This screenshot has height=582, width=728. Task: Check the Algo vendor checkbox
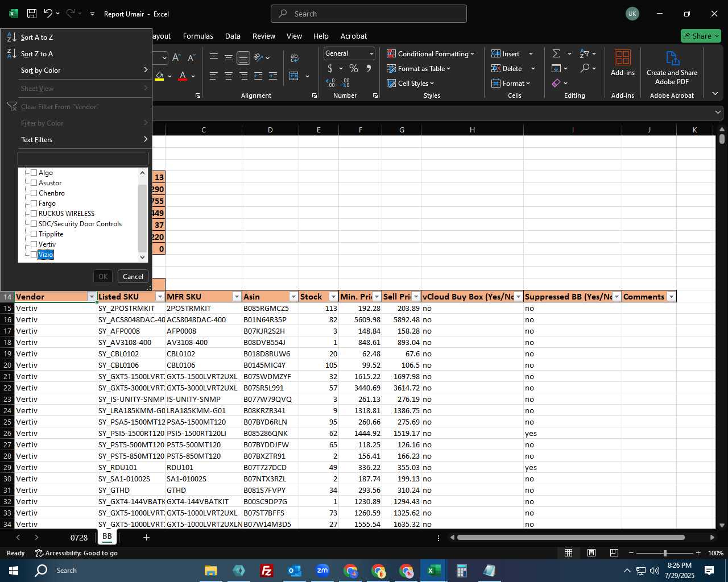[34, 172]
